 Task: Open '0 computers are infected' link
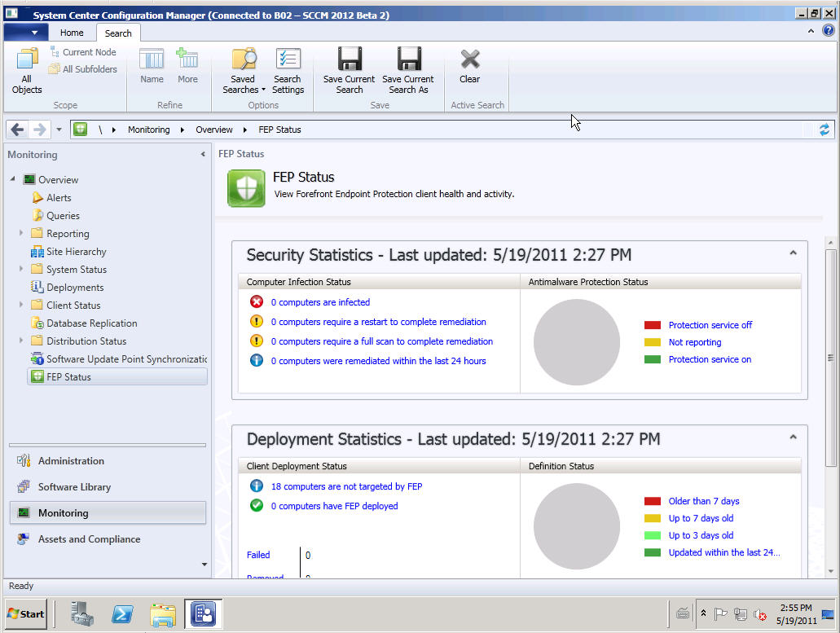click(320, 302)
